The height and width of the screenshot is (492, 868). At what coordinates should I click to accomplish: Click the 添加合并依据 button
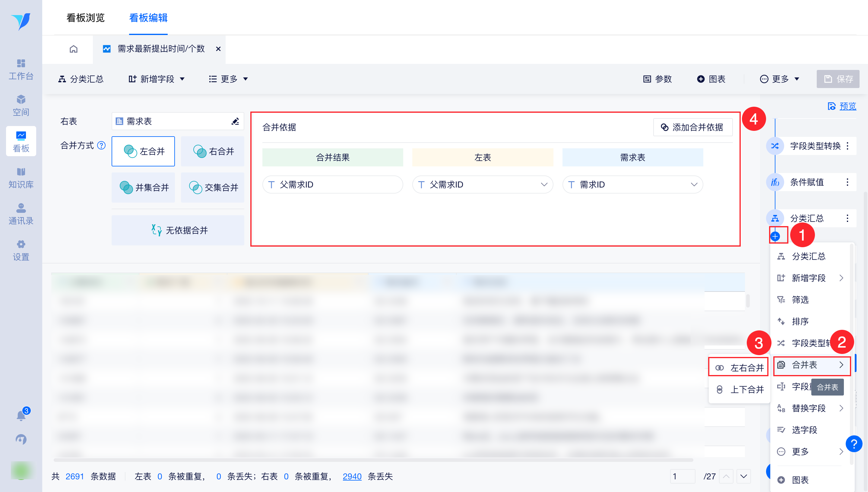(692, 128)
